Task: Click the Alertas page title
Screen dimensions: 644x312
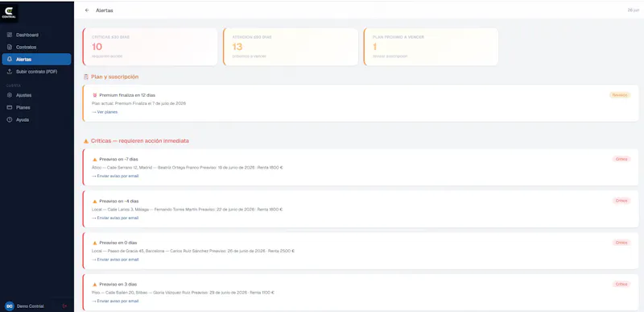Action: (x=105, y=10)
